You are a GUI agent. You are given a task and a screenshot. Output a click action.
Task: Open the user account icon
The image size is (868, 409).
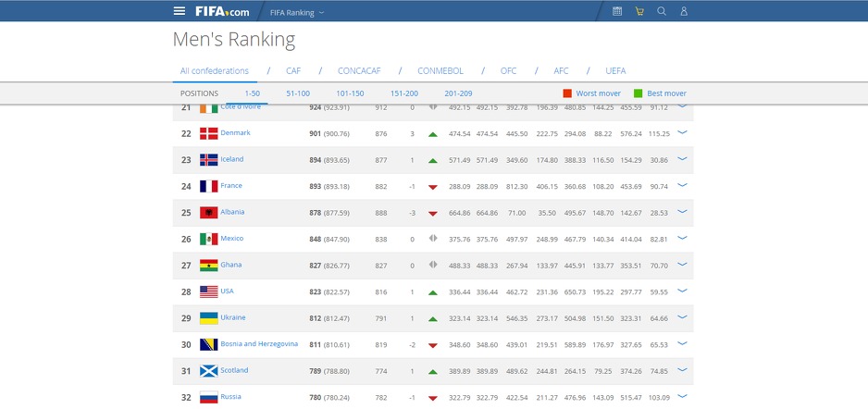click(x=684, y=11)
